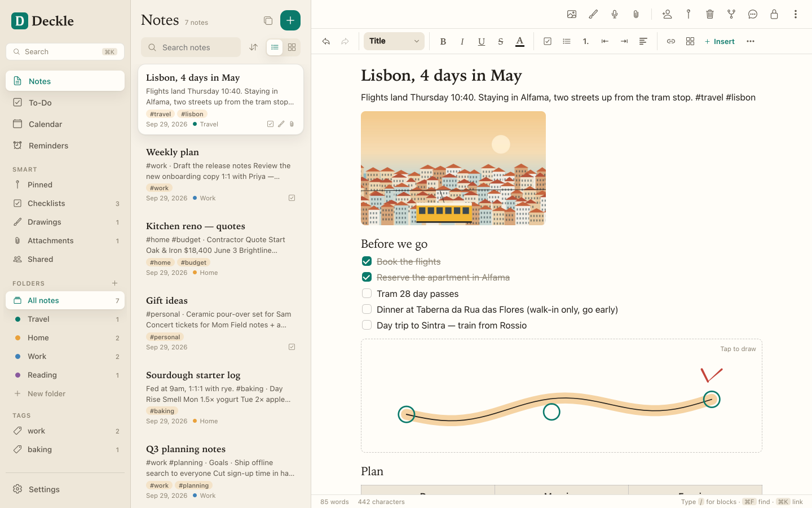This screenshot has height=508, width=812.
Task: Lock the note with the padlock icon
Action: (774, 15)
